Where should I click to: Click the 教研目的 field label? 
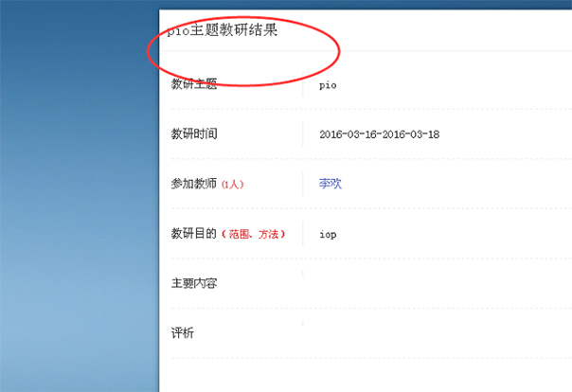coord(194,233)
